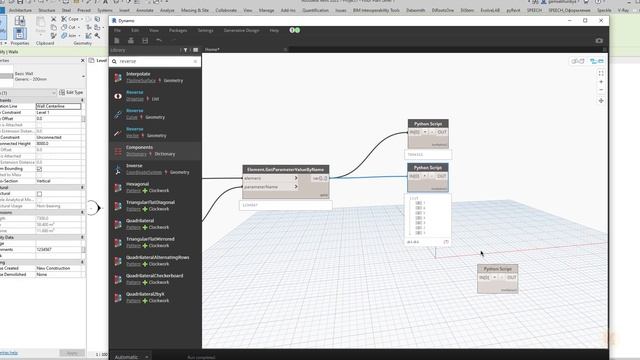Click the Location Line value field
This screenshot has width=640, height=360.
[x=58, y=106]
